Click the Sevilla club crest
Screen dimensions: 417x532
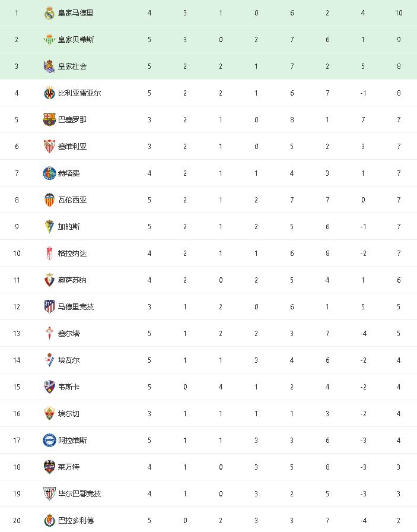(x=49, y=147)
